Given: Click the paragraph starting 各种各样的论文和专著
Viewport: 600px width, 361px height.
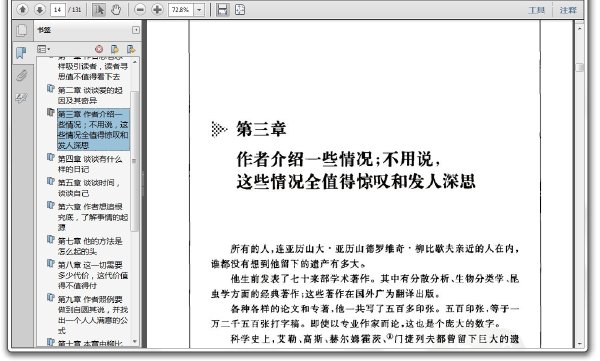Looking at the screenshot, I should tap(365, 316).
